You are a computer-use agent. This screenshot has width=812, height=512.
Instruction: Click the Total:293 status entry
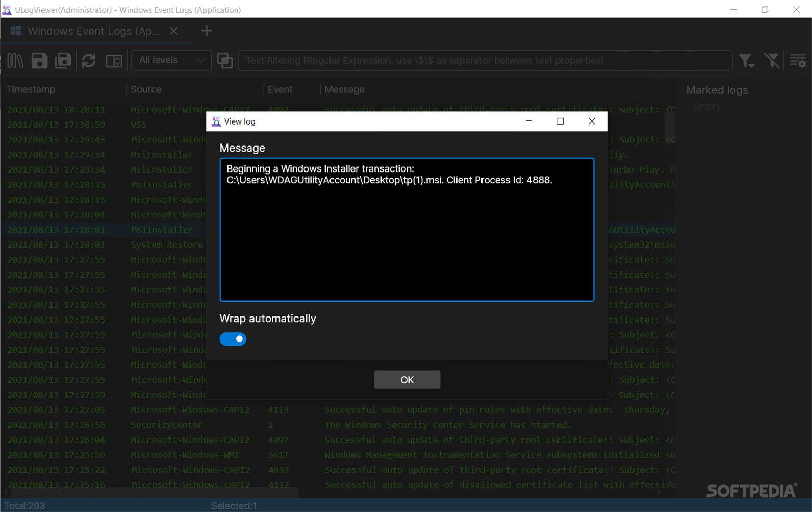(24, 506)
